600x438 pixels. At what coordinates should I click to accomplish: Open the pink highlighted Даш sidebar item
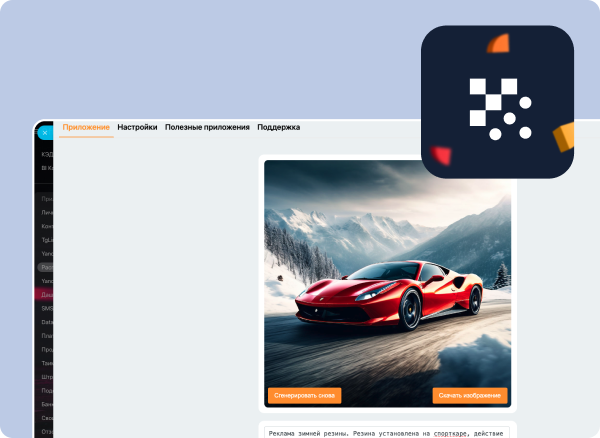point(47,295)
